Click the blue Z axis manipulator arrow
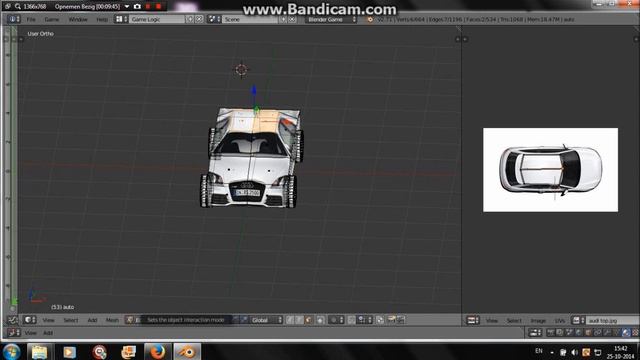 tap(254, 91)
